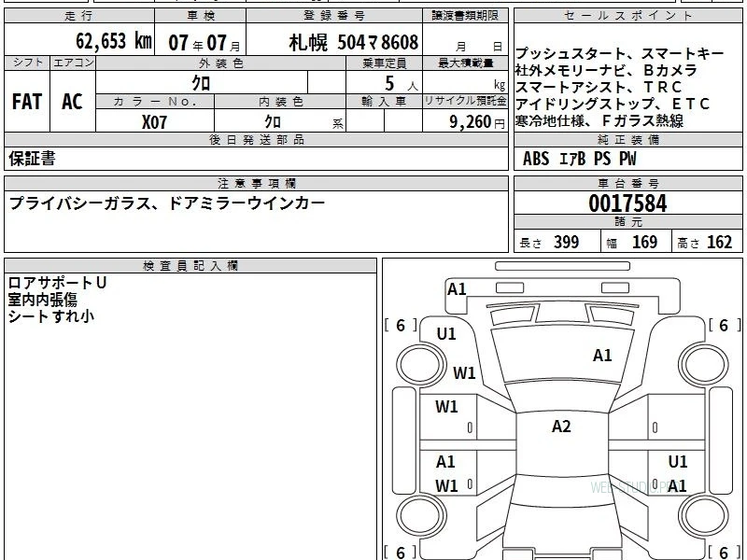Click the AC air conditioner value

pos(72,102)
